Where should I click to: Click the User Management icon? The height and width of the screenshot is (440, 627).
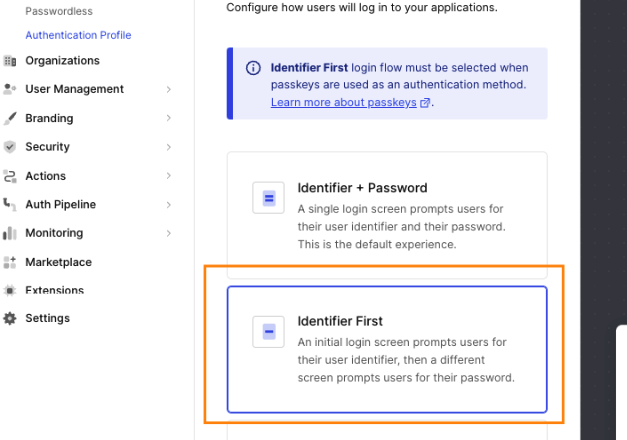pos(10,89)
